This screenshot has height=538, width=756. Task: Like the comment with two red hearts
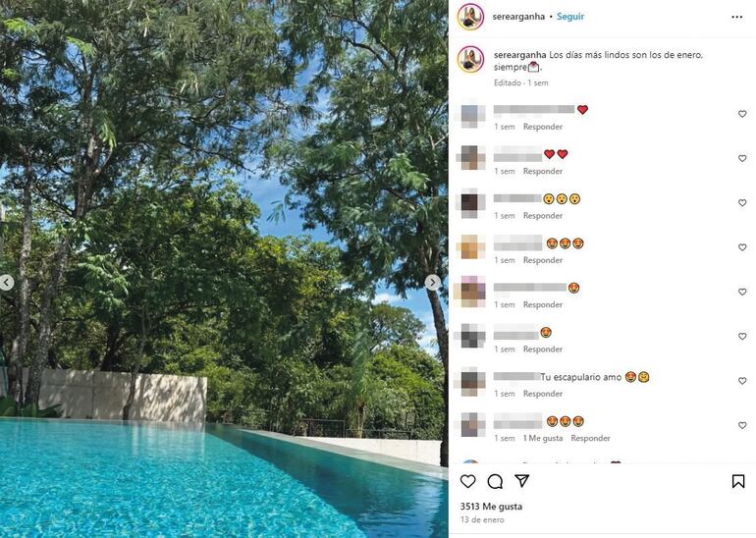742,158
